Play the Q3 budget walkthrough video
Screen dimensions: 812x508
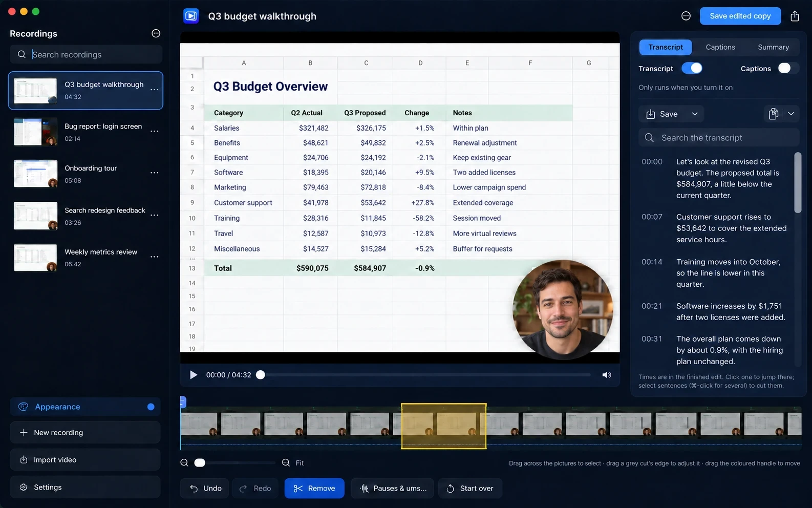[193, 375]
